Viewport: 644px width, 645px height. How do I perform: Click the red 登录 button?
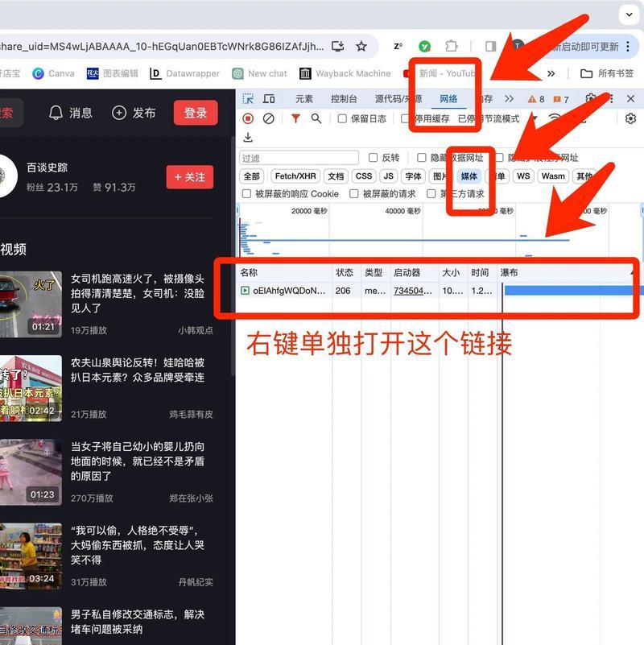point(196,113)
